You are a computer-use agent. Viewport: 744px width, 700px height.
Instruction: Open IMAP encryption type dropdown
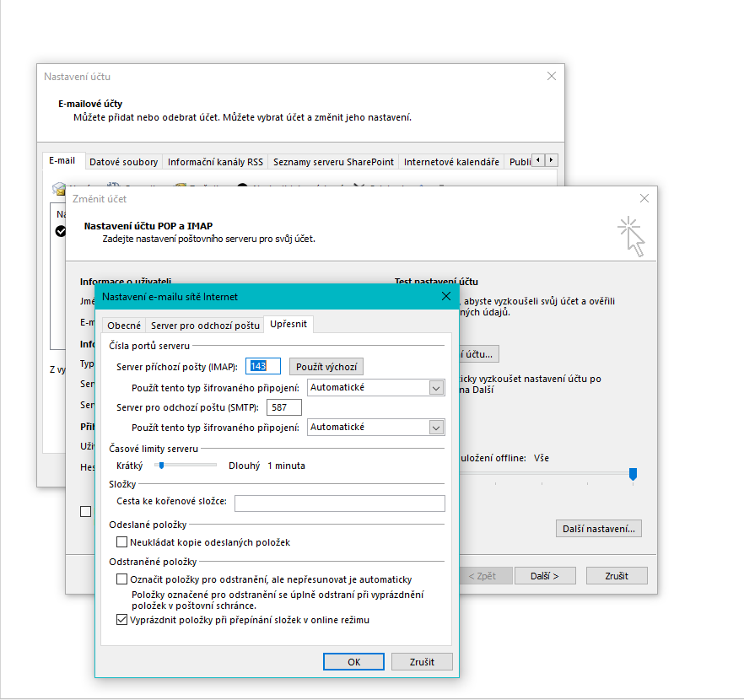[436, 388]
